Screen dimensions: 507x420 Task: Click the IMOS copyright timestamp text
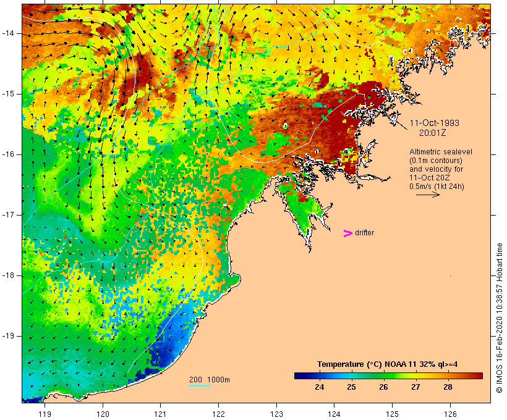[499, 318]
